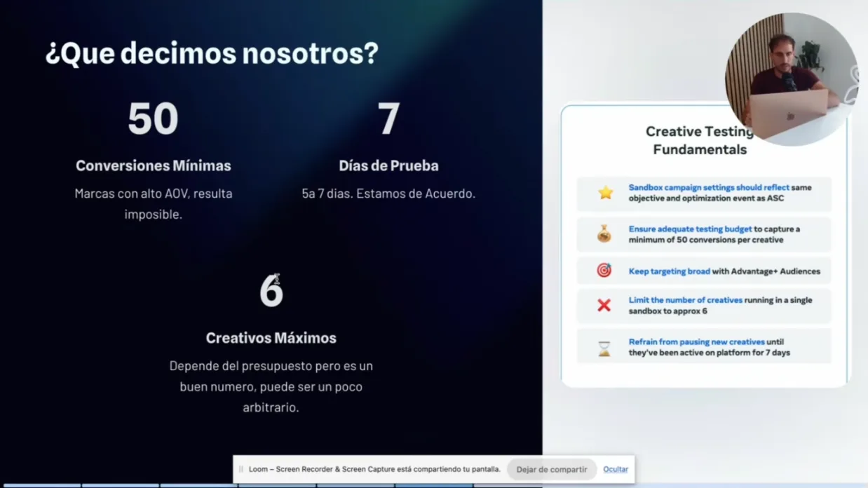Click the presenter webcam bubble
This screenshot has width=868, height=488.
(x=791, y=79)
